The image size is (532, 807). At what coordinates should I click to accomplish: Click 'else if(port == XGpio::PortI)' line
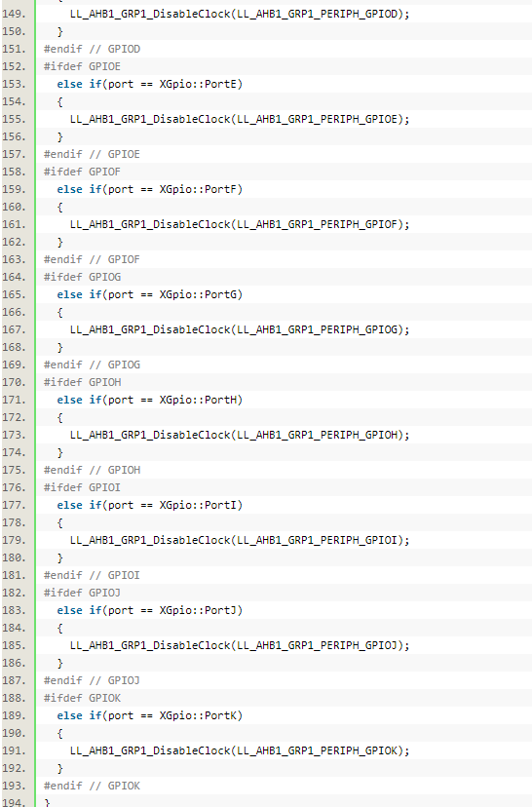point(150,505)
